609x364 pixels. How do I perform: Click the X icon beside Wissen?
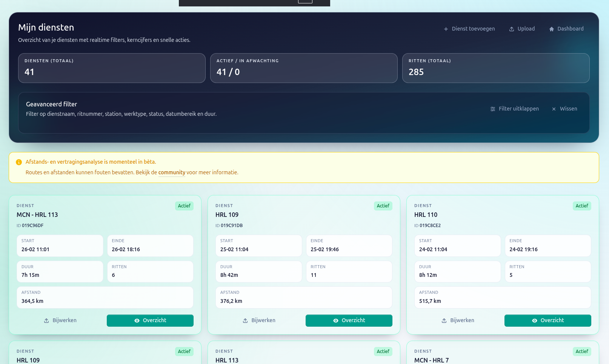(554, 109)
